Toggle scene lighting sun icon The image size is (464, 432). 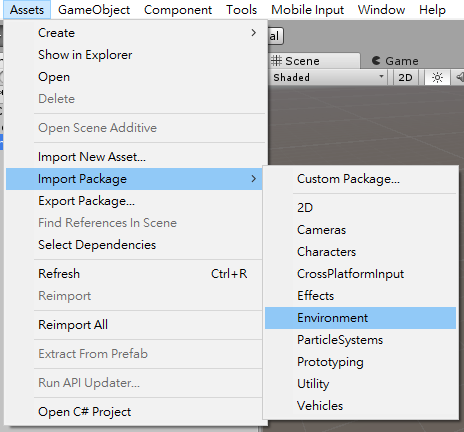point(437,77)
